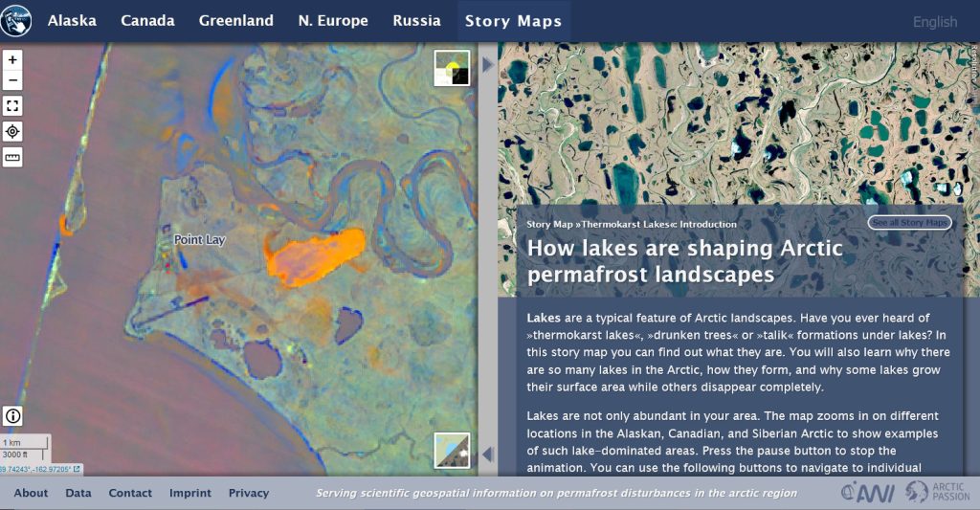The image size is (980, 510).
Task: Switch basemap using bottom-right map thumbnail
Action: (452, 450)
